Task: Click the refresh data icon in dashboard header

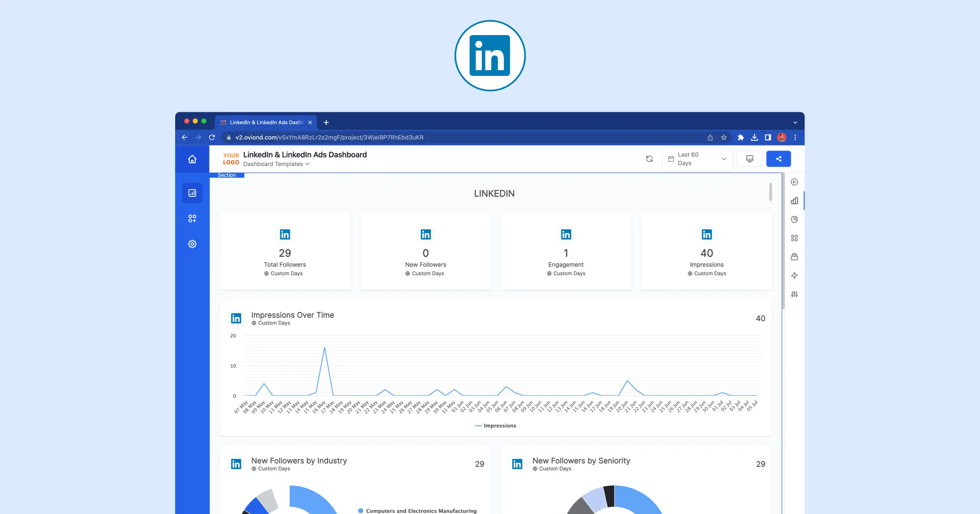Action: pos(649,159)
